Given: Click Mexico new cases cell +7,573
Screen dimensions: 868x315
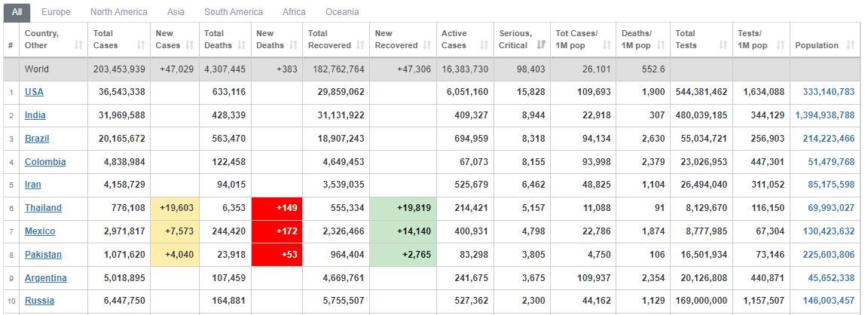Looking at the screenshot, I should tap(174, 231).
